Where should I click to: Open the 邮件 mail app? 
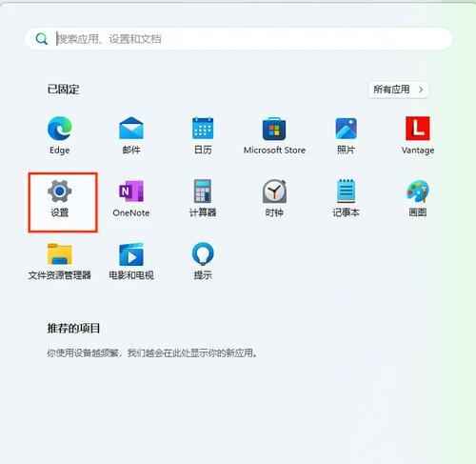131,135
